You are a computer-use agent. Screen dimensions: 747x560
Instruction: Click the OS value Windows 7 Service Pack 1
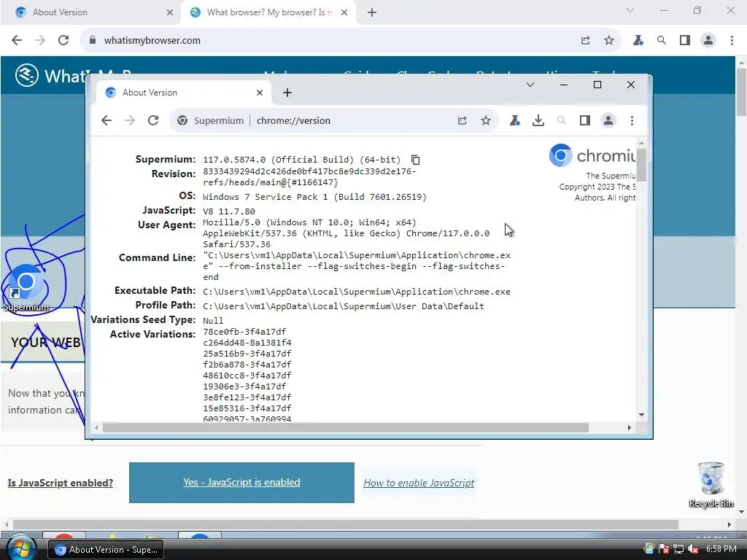(314, 197)
